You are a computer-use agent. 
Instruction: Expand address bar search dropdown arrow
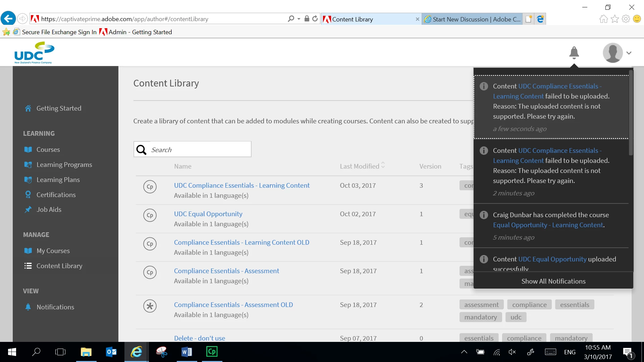[299, 19]
